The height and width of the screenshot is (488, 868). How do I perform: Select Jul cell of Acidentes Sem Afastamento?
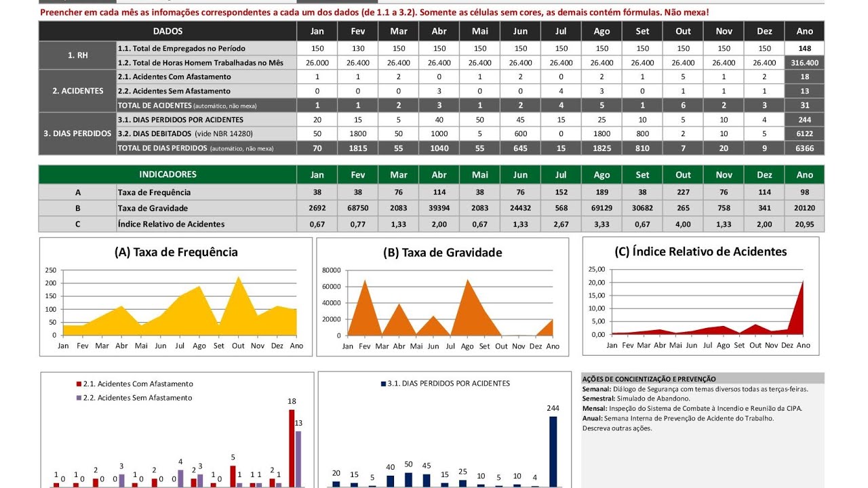[x=561, y=91]
